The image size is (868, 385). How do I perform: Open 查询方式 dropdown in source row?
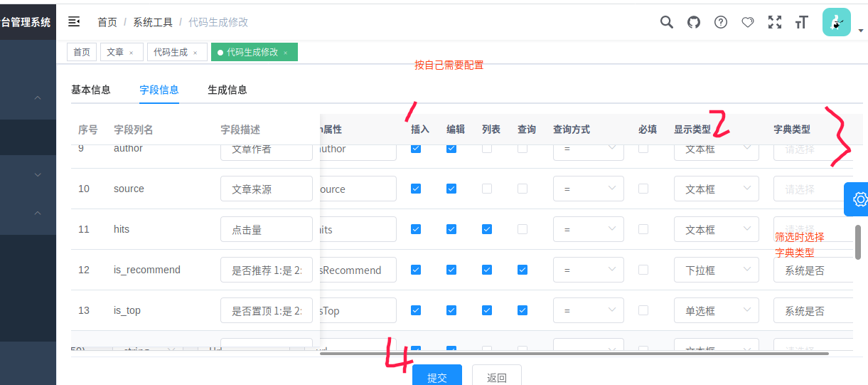[589, 189]
